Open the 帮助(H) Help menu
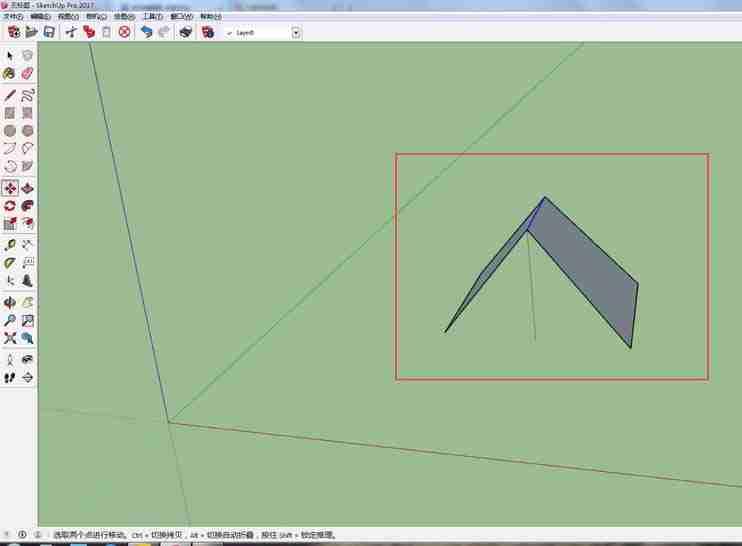 [211, 17]
